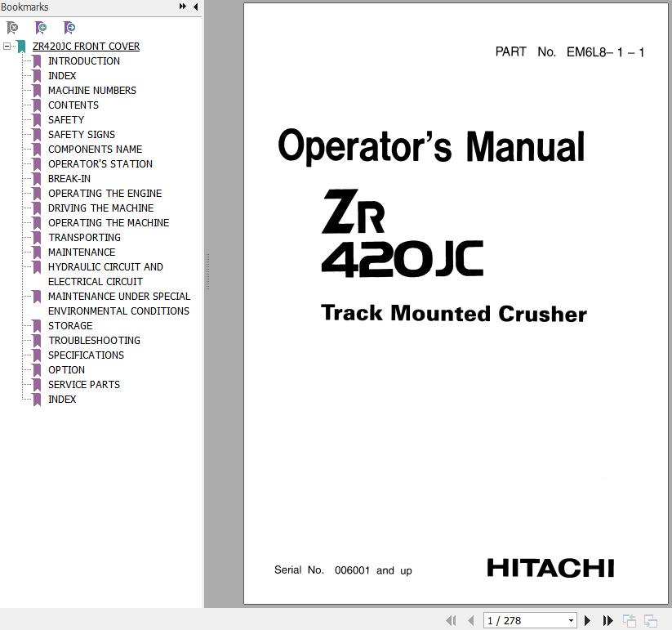Jump to last page button

pyautogui.click(x=607, y=620)
